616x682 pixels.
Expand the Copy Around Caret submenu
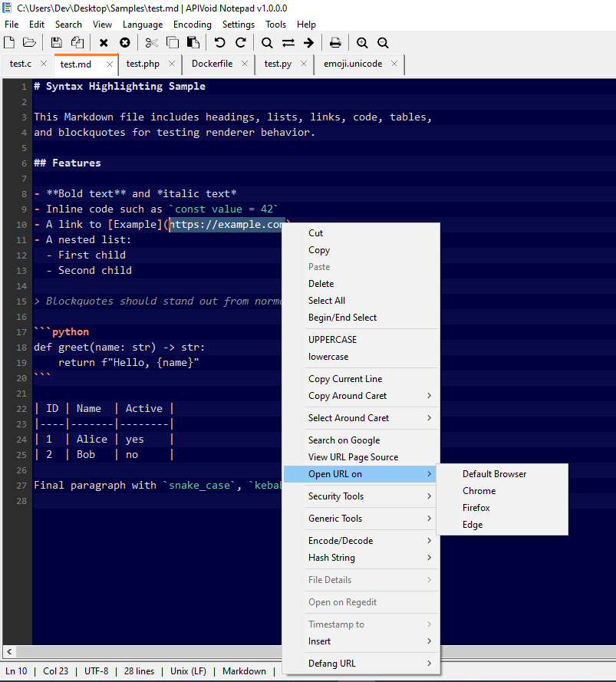pos(361,396)
